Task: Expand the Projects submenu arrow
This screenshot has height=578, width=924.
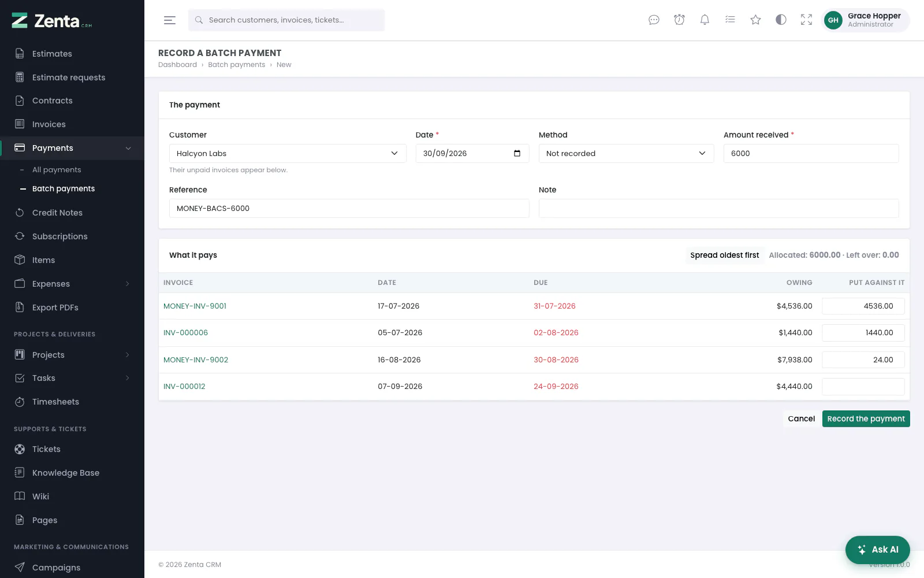Action: click(x=128, y=355)
